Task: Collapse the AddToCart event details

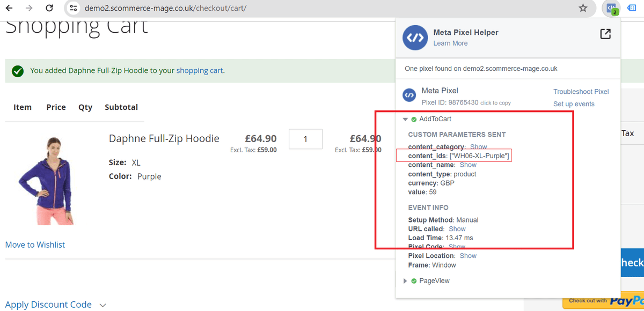Action: click(x=406, y=119)
